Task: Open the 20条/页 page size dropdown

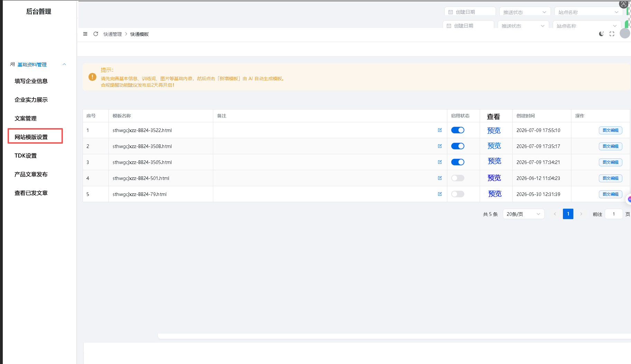Action: click(524, 214)
